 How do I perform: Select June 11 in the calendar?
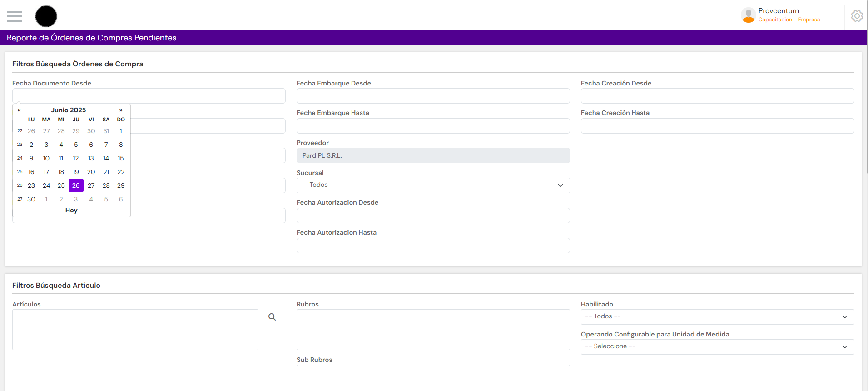[x=61, y=158]
